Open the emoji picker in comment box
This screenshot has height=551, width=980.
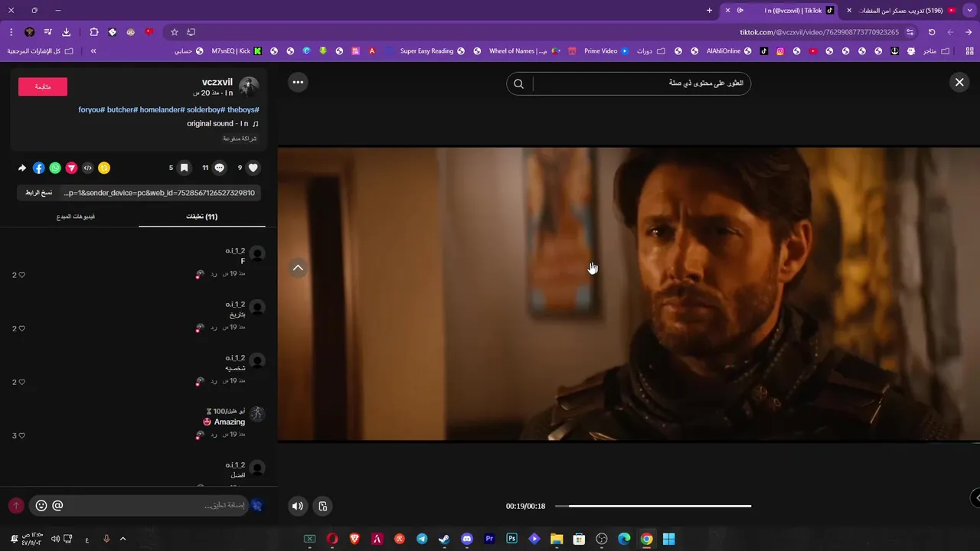point(41,506)
